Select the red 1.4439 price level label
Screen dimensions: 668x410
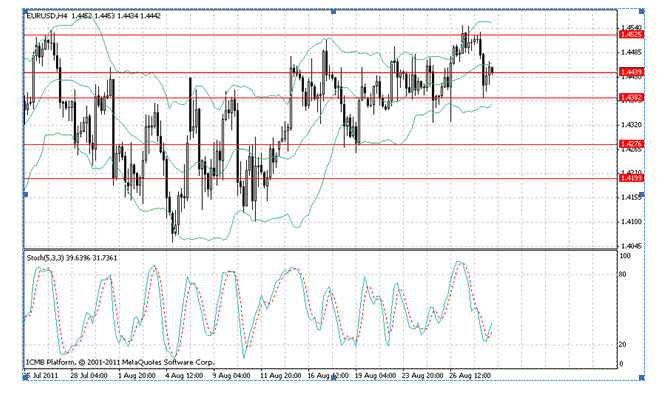pos(631,72)
